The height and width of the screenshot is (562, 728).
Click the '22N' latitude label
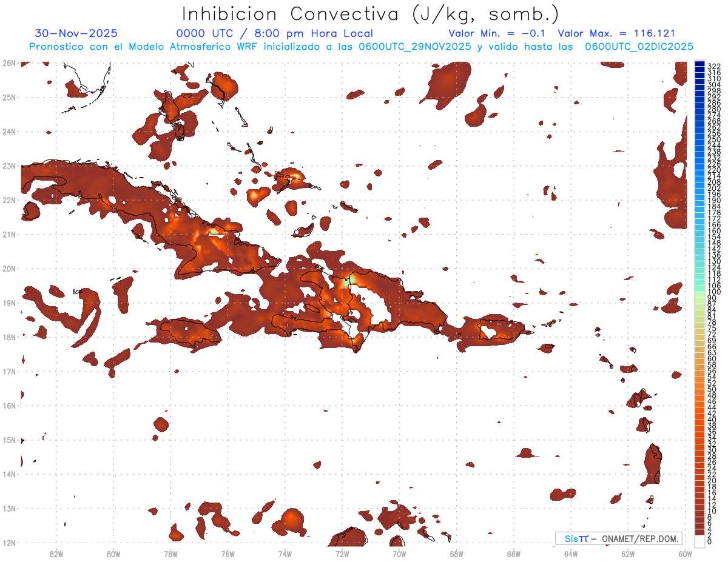pos(8,199)
